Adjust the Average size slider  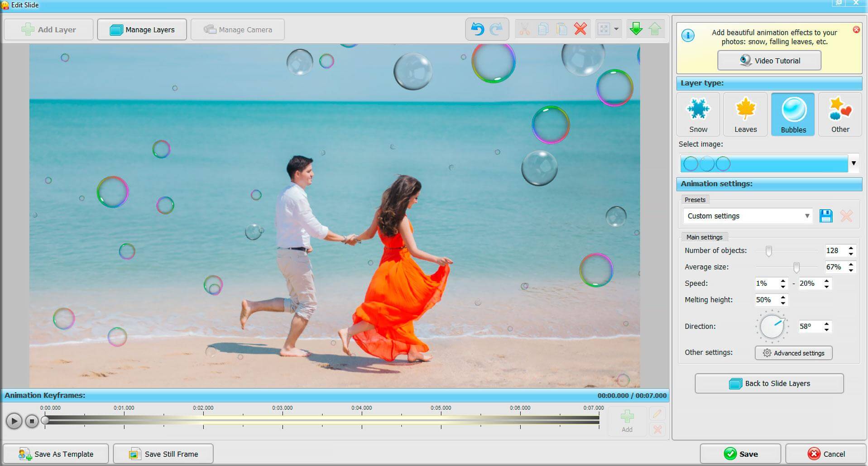pyautogui.click(x=797, y=267)
